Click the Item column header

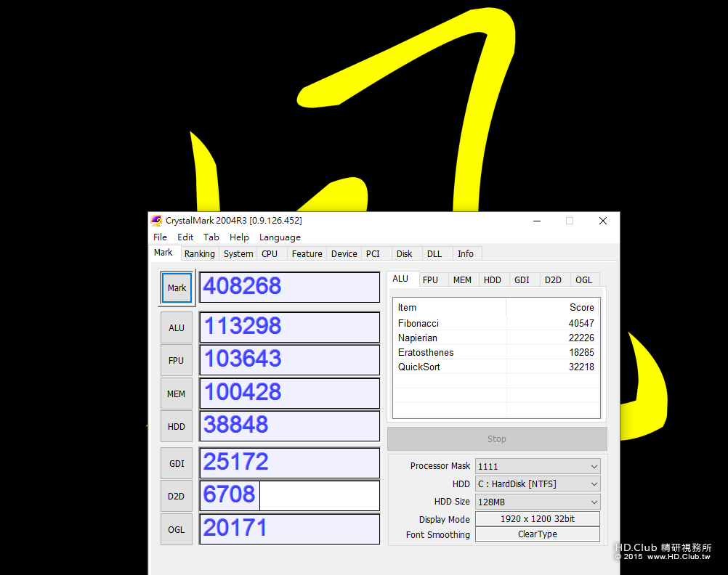click(x=450, y=307)
